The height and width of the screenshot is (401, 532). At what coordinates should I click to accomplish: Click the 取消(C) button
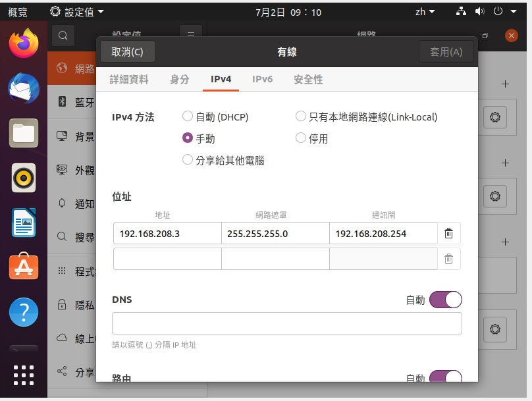(x=127, y=52)
